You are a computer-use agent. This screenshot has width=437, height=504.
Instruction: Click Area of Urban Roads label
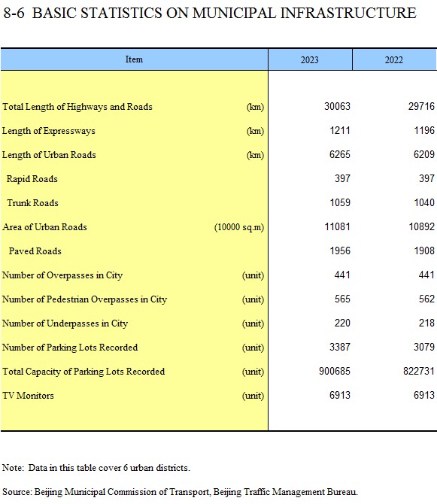pos(44,227)
